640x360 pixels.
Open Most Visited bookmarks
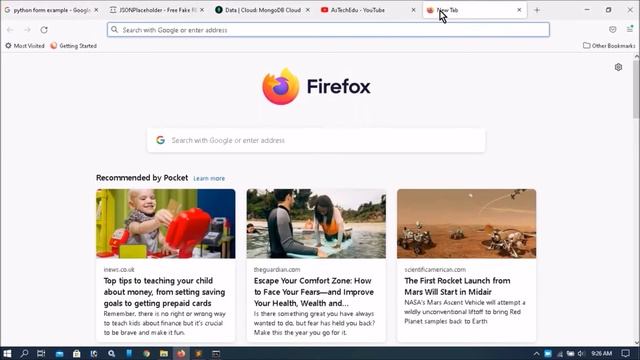(x=25, y=46)
